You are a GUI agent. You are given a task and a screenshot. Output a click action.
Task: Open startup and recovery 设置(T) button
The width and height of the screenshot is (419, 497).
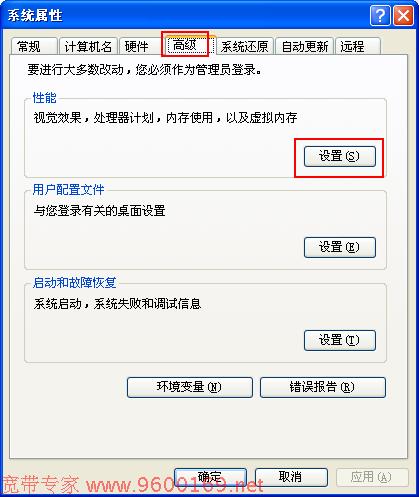click(340, 340)
